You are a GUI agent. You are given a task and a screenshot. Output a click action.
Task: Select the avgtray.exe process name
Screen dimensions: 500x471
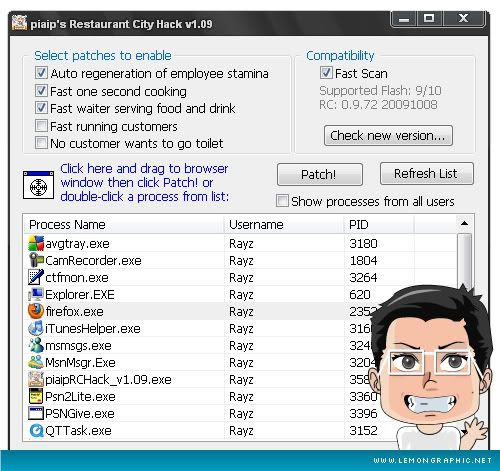point(77,244)
